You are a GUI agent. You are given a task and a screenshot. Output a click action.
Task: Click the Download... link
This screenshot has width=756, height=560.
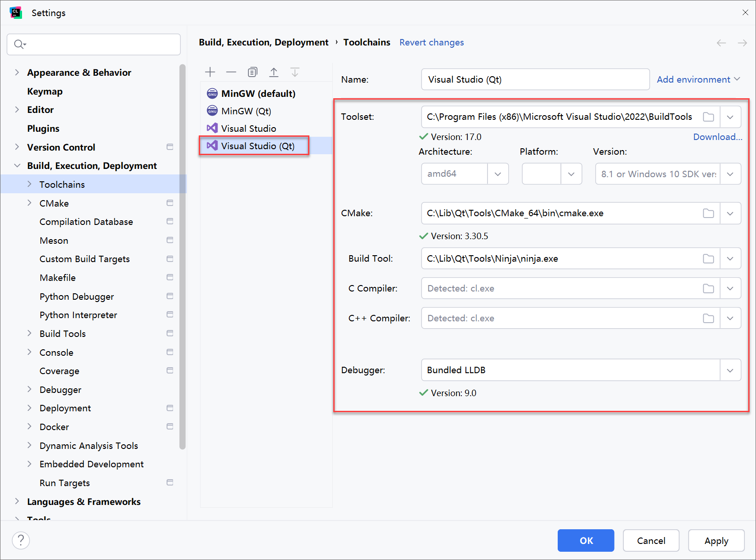717,137
